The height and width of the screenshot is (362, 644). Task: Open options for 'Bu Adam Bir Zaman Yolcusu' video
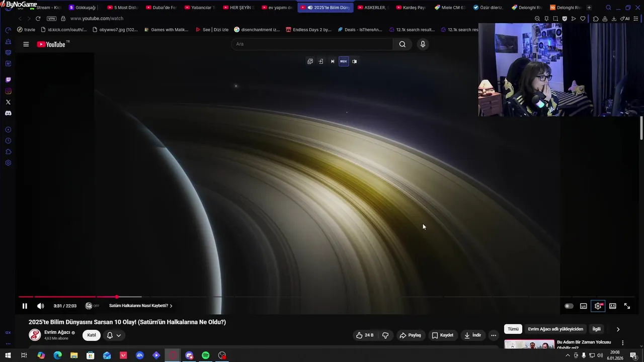pos(623,343)
